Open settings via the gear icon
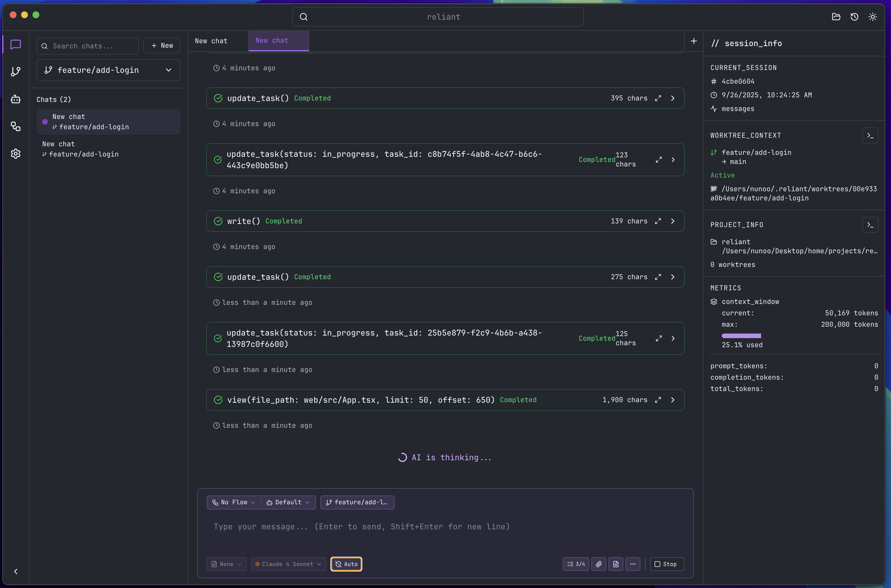Viewport: 891px width, 588px height. pos(15,154)
